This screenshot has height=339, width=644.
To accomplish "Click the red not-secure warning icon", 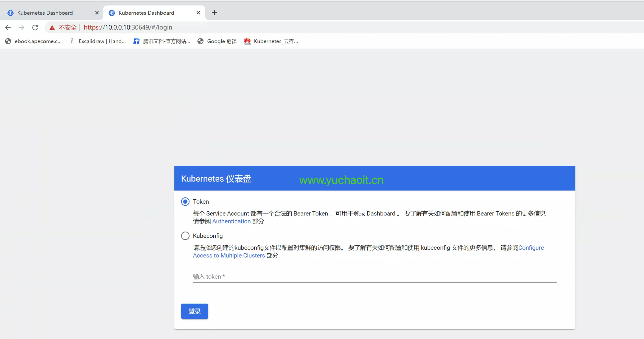I will click(x=52, y=28).
